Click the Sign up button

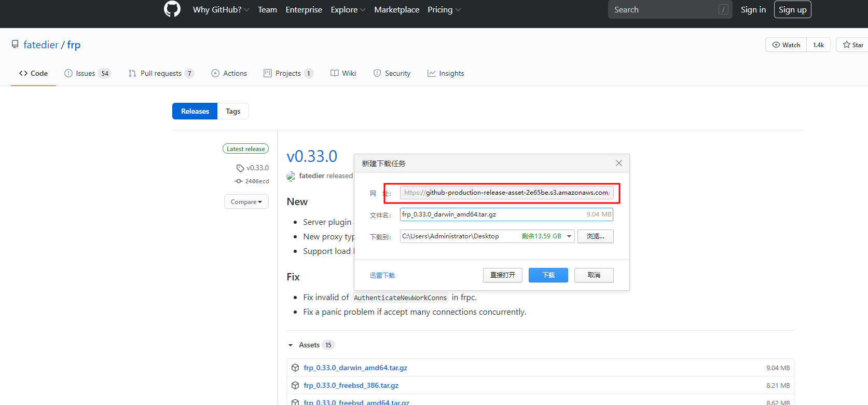(792, 9)
